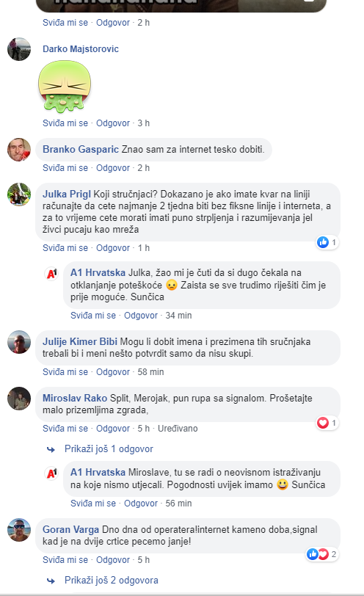The height and width of the screenshot is (596, 364).
Task: Toggle "Sviđa mi se" on Goran Varga's comment
Action: pos(65,560)
